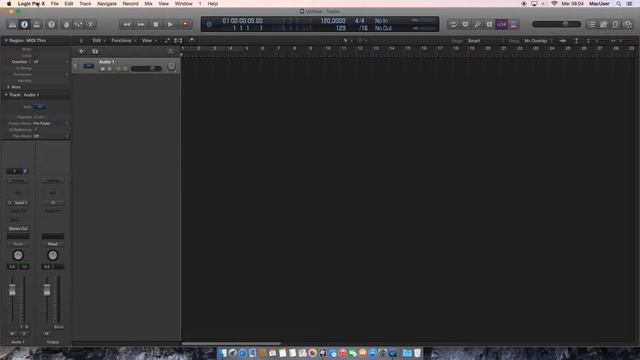Viewport: 640px width, 360px height.
Task: Click the Input 1 slot on channel strip
Action: [18, 202]
